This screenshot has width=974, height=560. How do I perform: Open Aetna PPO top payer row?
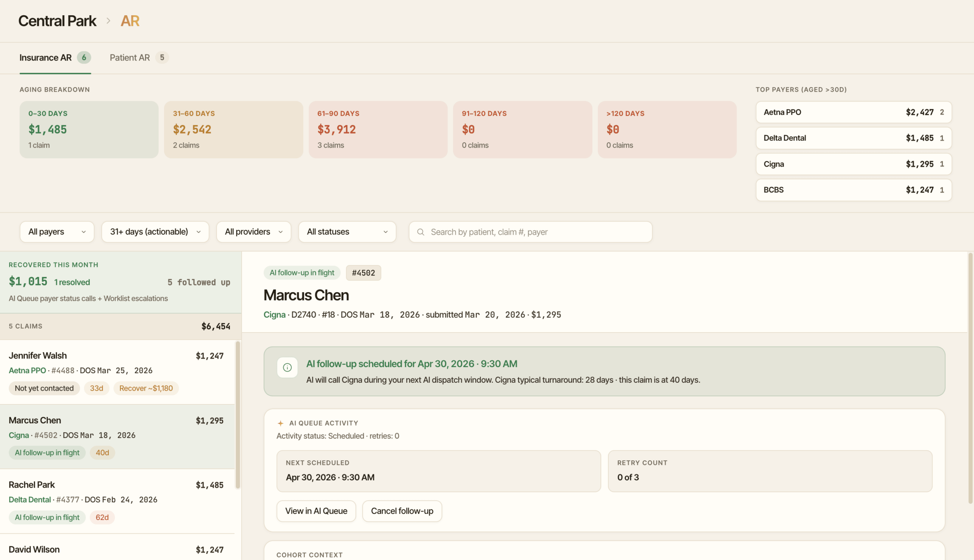(x=854, y=112)
